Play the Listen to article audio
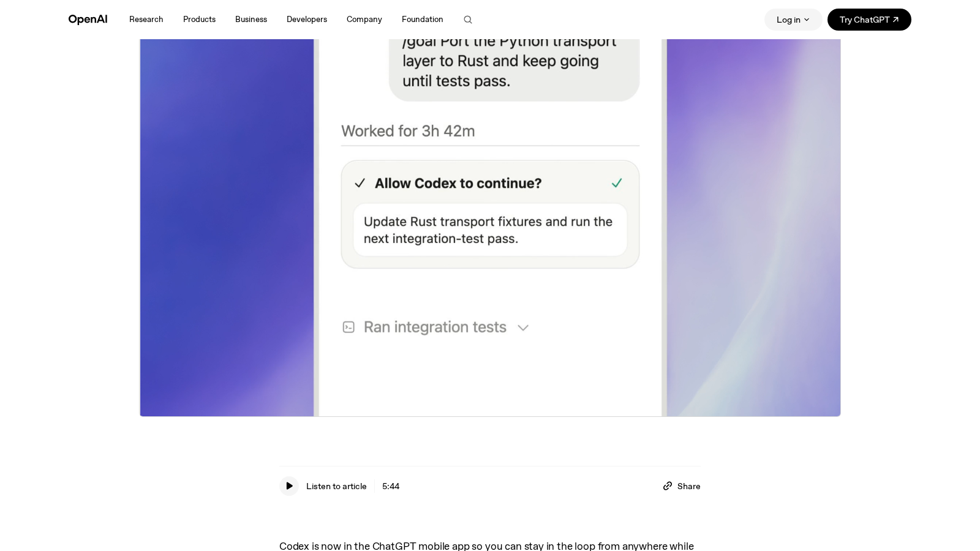Viewport: 980px width, 551px height. 289,486
